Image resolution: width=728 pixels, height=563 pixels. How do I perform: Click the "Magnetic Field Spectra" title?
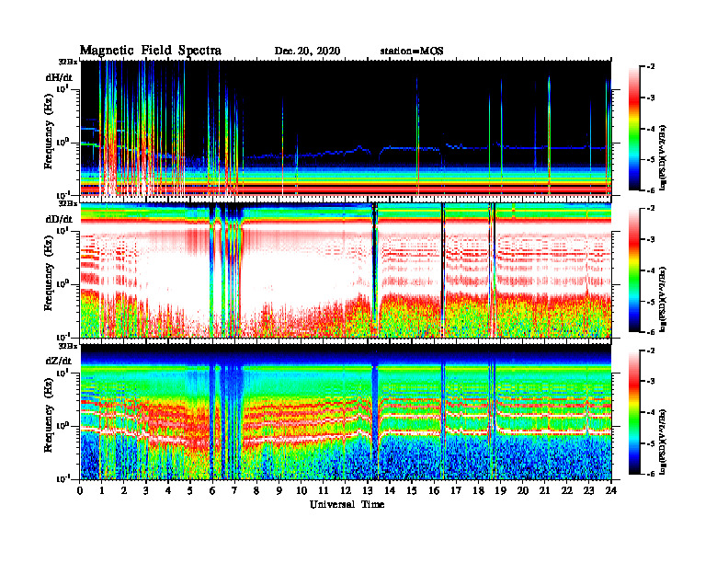click(x=151, y=51)
